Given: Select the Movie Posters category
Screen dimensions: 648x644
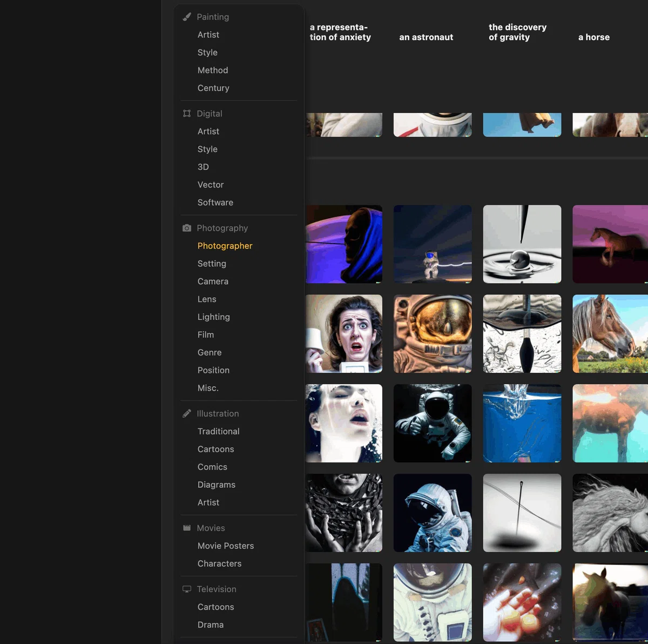Looking at the screenshot, I should [x=226, y=546].
